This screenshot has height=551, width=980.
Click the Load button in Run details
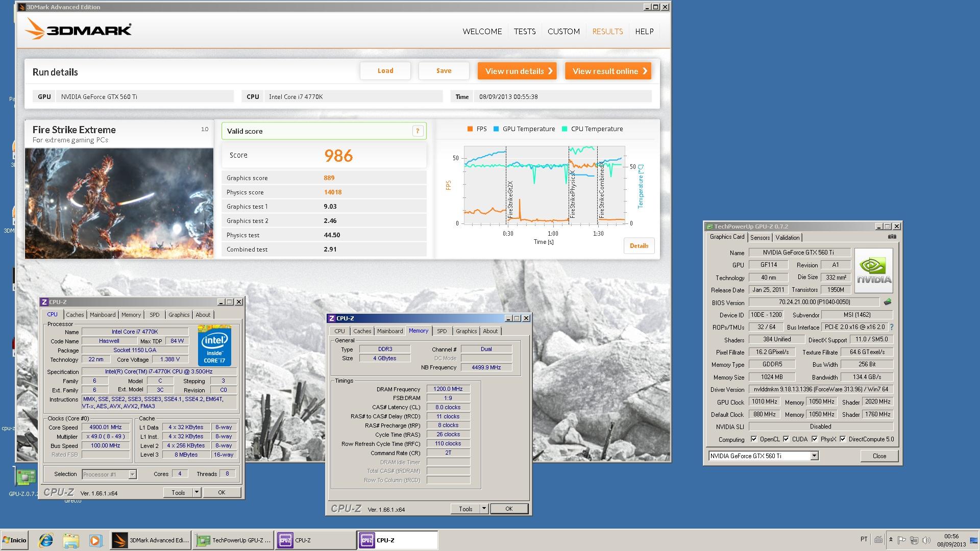click(385, 71)
